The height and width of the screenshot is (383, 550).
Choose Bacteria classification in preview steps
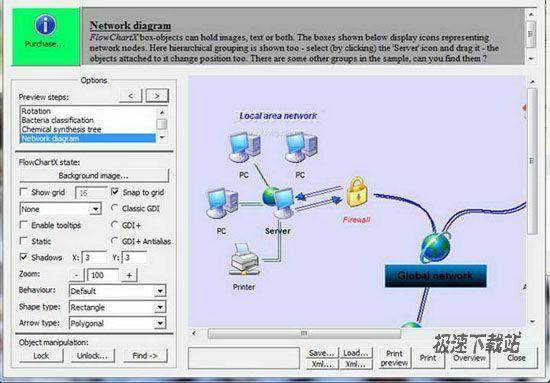pyautogui.click(x=58, y=120)
